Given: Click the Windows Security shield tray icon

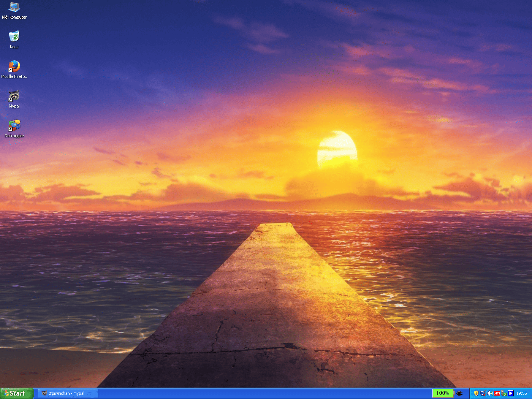Looking at the screenshot, I should pyautogui.click(x=476, y=393).
